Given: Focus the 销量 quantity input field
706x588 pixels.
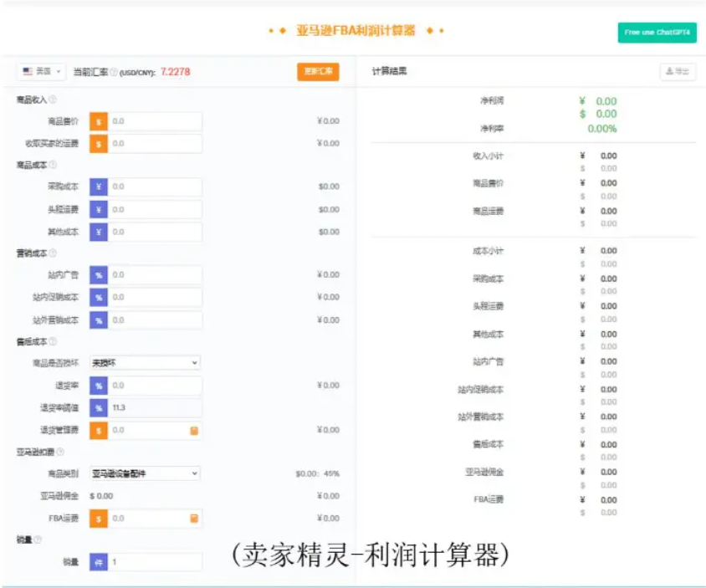Looking at the screenshot, I should 155,562.
